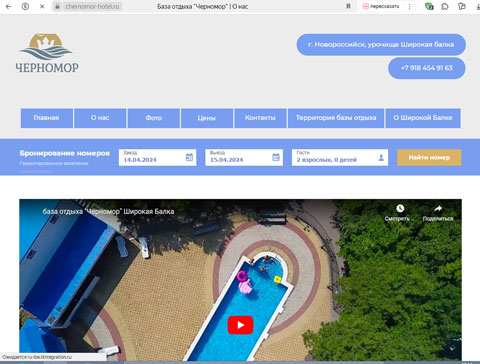Open the calendar icon for check-out date

click(x=276, y=157)
